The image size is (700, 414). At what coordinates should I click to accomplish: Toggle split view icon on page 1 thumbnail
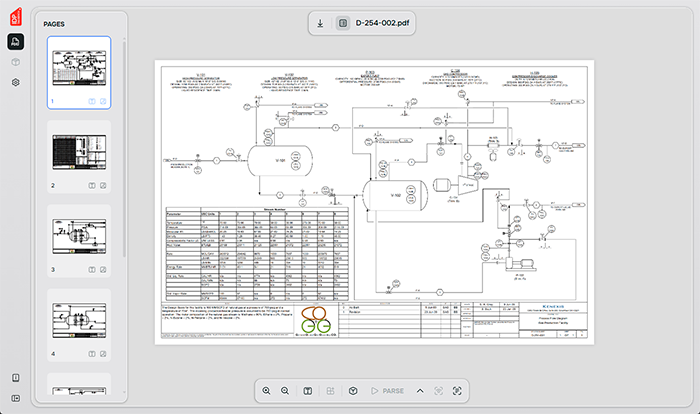(x=92, y=101)
